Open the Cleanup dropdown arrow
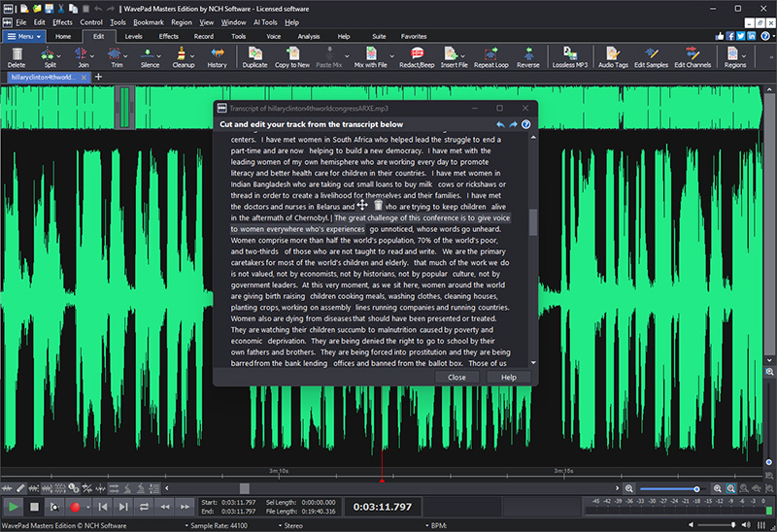777x532 pixels. [x=192, y=56]
